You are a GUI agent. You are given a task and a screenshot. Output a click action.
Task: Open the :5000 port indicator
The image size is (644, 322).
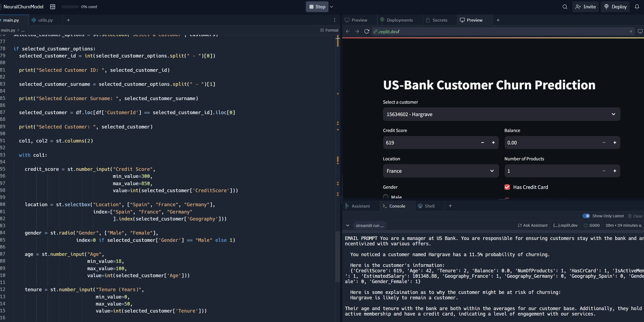click(592, 225)
